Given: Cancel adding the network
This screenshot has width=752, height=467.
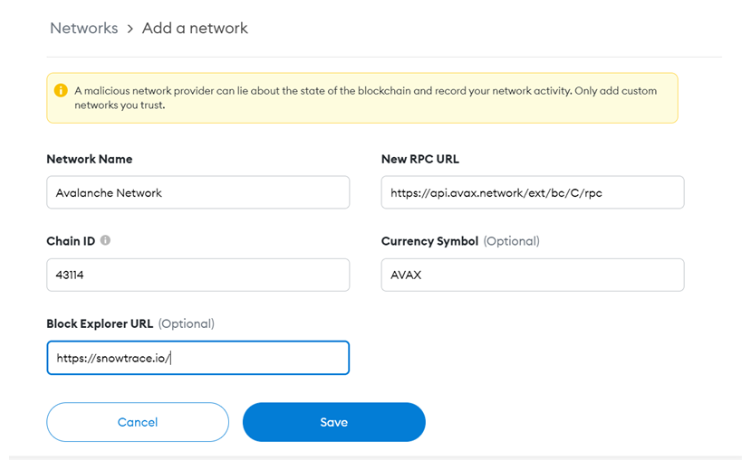Looking at the screenshot, I should click(138, 422).
